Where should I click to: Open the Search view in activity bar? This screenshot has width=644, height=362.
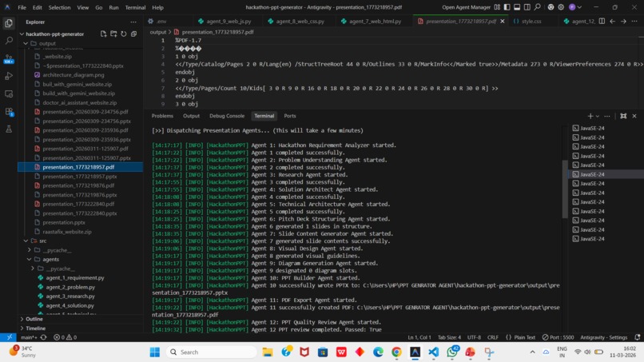coord(9,40)
